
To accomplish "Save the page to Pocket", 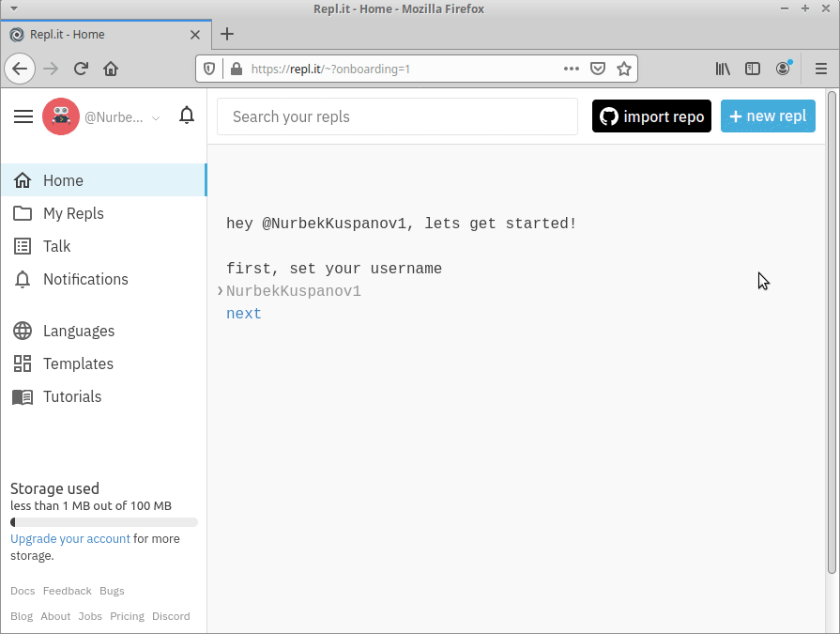I will point(598,69).
